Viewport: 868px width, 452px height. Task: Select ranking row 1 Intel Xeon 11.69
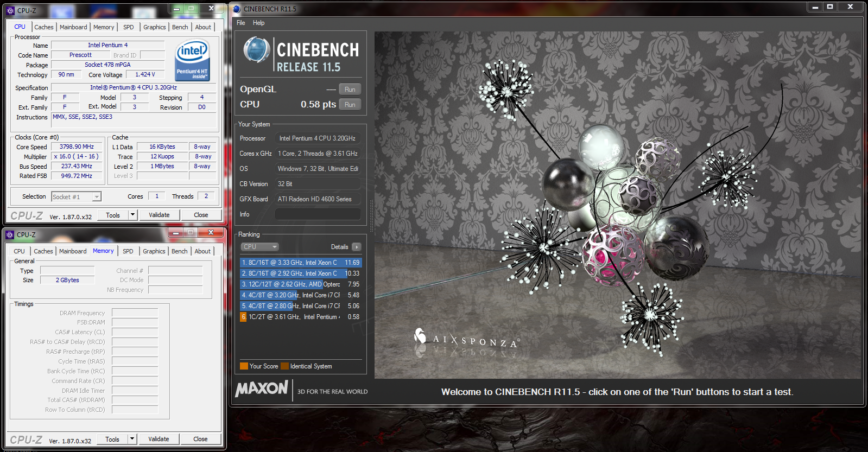click(300, 263)
